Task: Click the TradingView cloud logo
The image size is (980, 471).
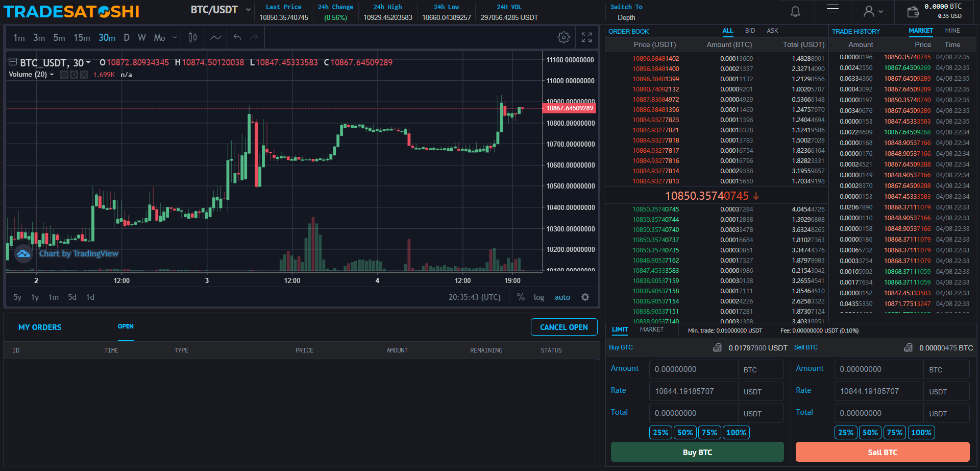Action: coord(23,253)
